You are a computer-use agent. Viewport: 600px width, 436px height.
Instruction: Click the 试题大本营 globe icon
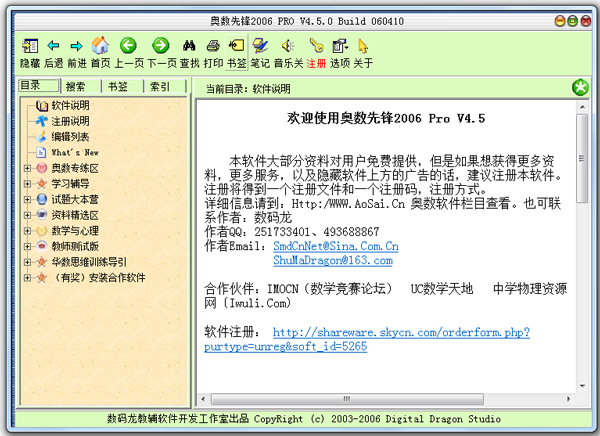click(42, 199)
